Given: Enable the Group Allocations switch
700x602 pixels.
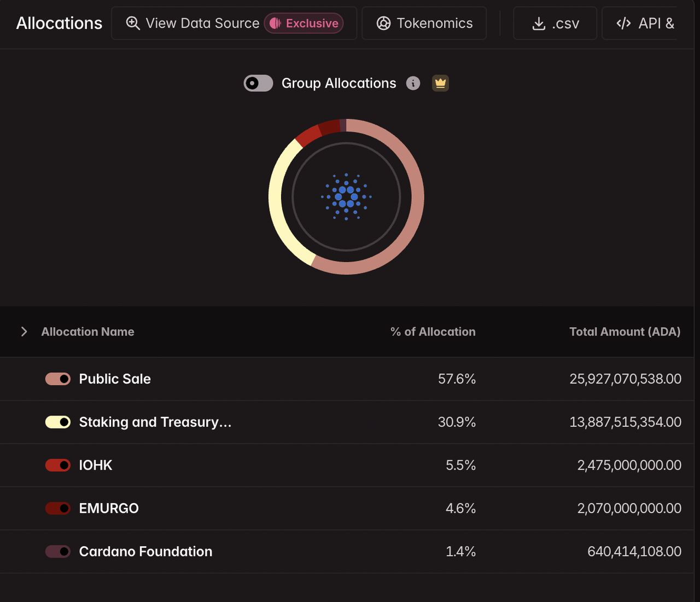Looking at the screenshot, I should (x=258, y=83).
